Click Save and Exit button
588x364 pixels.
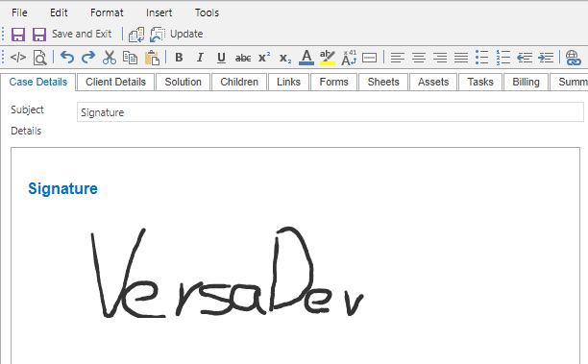click(72, 35)
